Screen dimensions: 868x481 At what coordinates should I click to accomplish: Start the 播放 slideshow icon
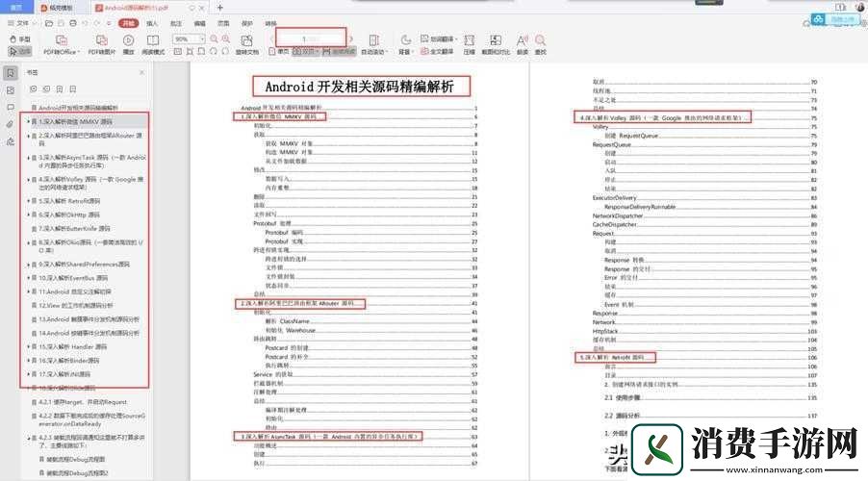coord(128,42)
